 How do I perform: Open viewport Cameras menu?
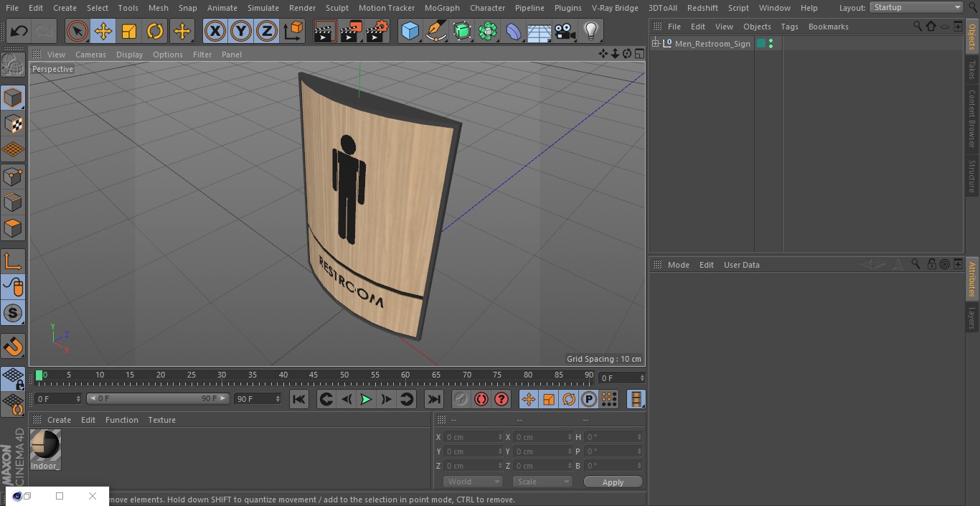coord(90,55)
